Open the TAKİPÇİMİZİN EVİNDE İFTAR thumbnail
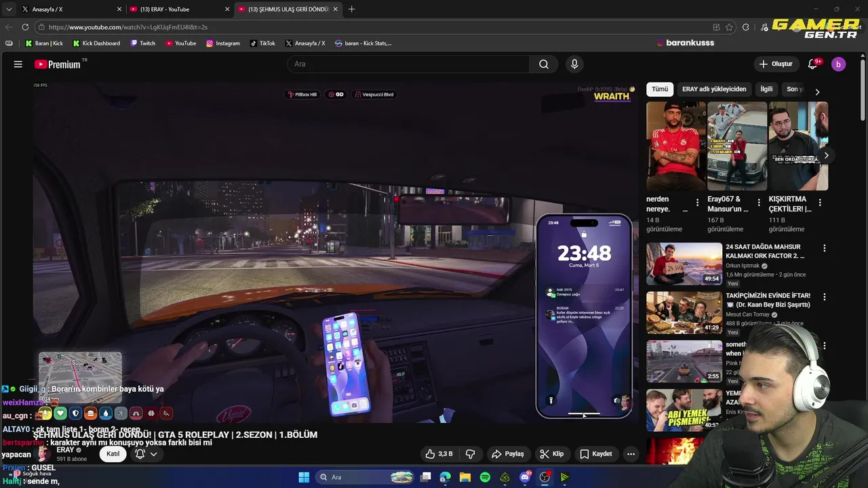Screen dimensions: 868x488 coord(684,312)
